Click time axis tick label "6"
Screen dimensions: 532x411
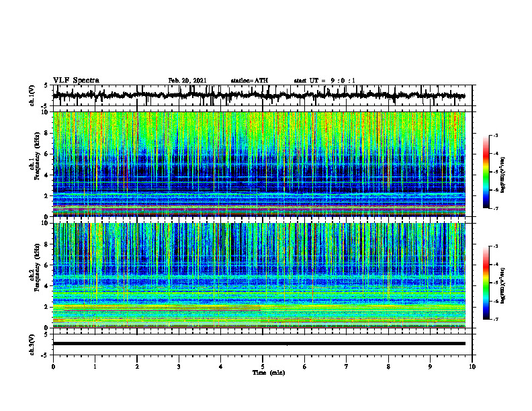[305, 367]
